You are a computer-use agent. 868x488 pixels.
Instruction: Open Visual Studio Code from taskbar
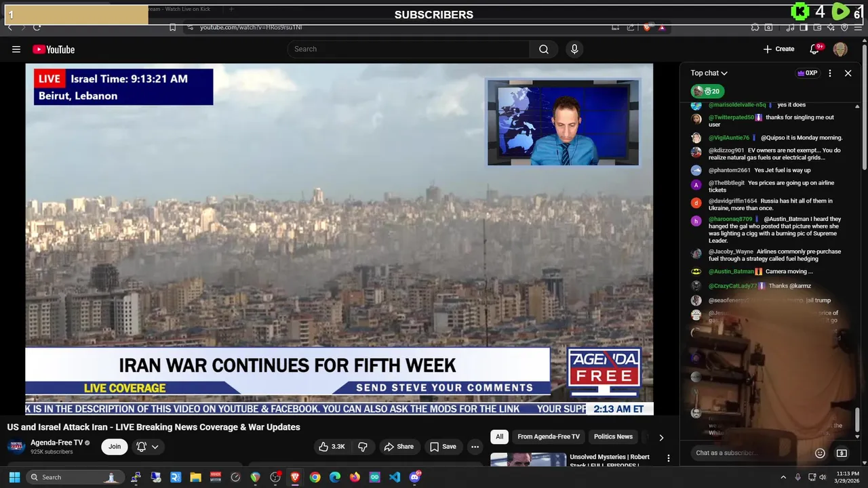tap(395, 477)
